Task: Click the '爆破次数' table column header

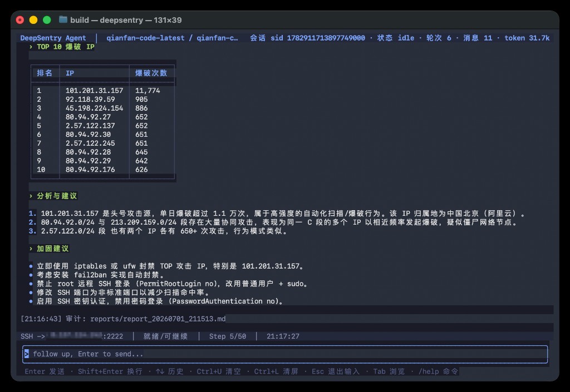Action: coord(151,73)
